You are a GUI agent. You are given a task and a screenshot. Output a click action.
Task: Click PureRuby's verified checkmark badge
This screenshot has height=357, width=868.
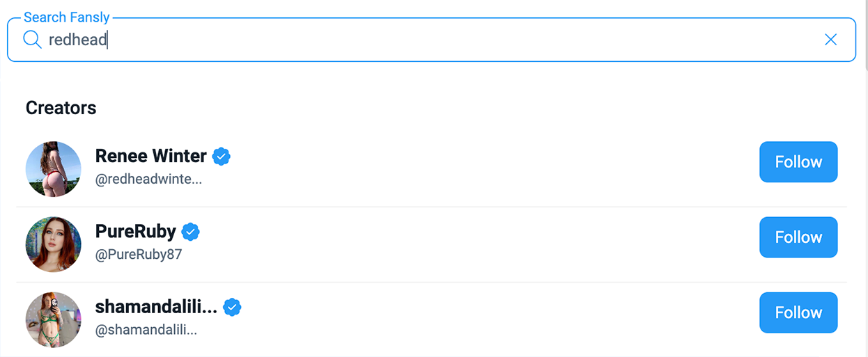tap(190, 232)
